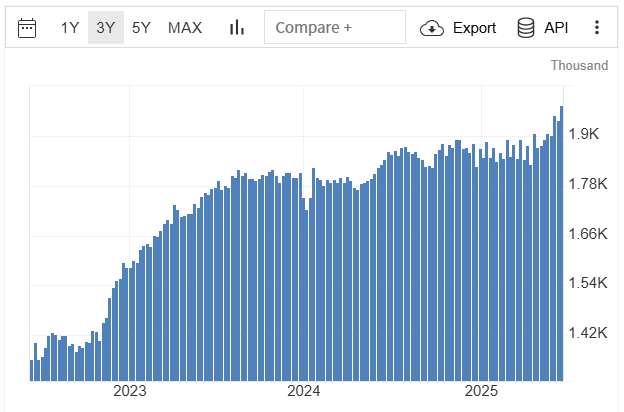The width and height of the screenshot is (624, 412).
Task: Click the 2023 x-axis label
Action: 130,391
